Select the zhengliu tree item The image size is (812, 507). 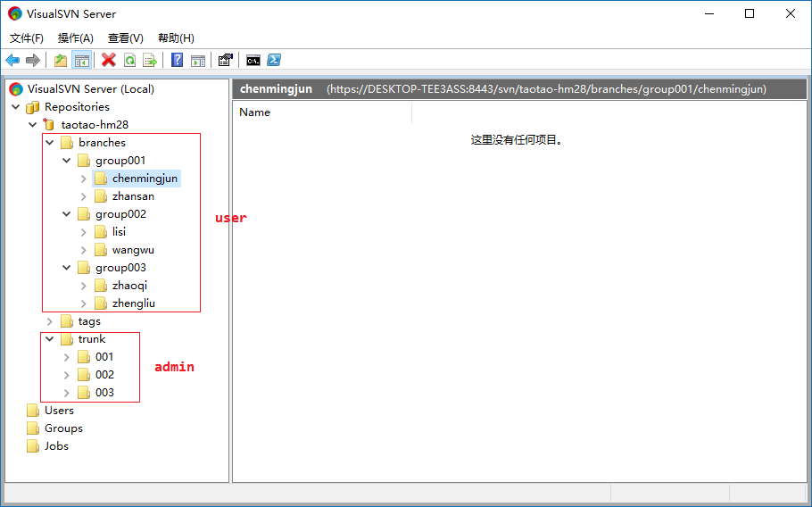tap(134, 303)
